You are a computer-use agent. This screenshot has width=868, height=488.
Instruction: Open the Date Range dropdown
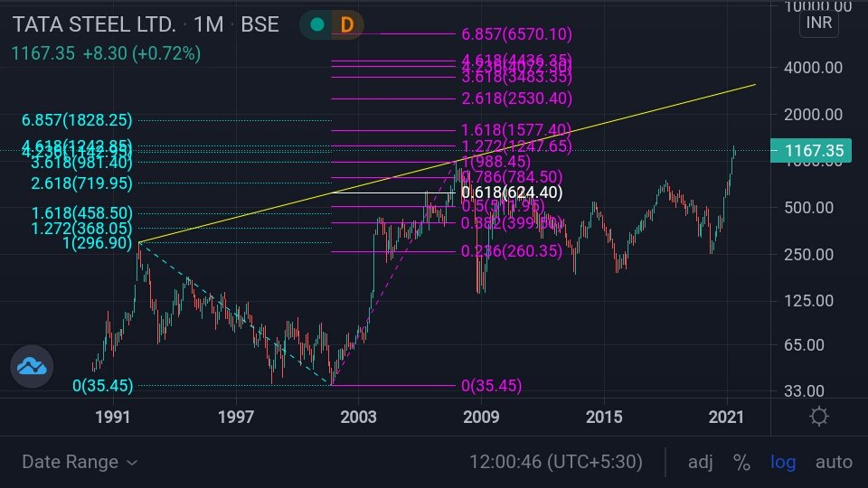(80, 462)
